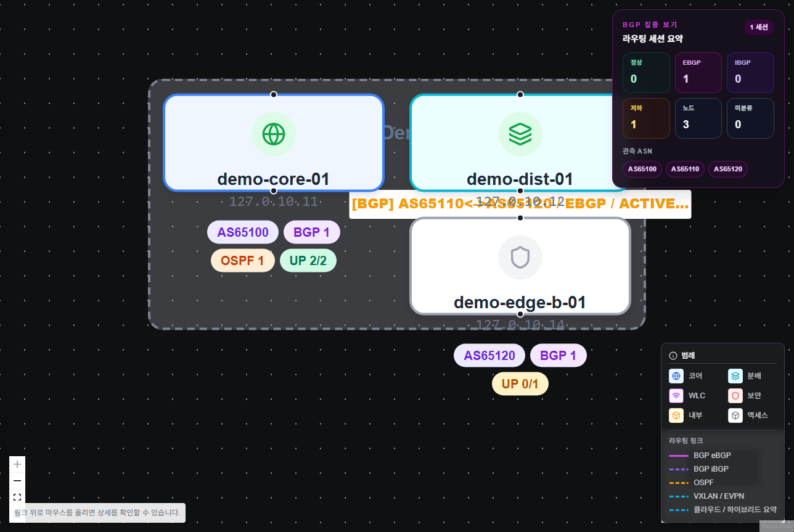Click the 저하 status card
Screen dimensions: 794x532
click(x=645, y=118)
